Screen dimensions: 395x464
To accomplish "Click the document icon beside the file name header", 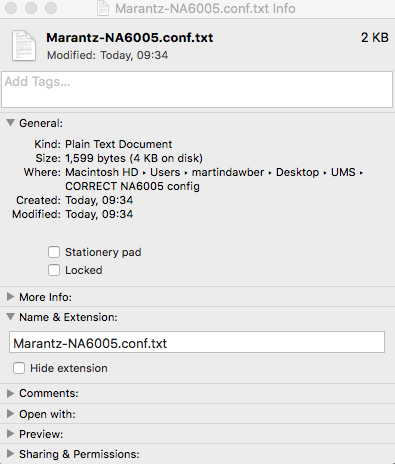I will 24,46.
